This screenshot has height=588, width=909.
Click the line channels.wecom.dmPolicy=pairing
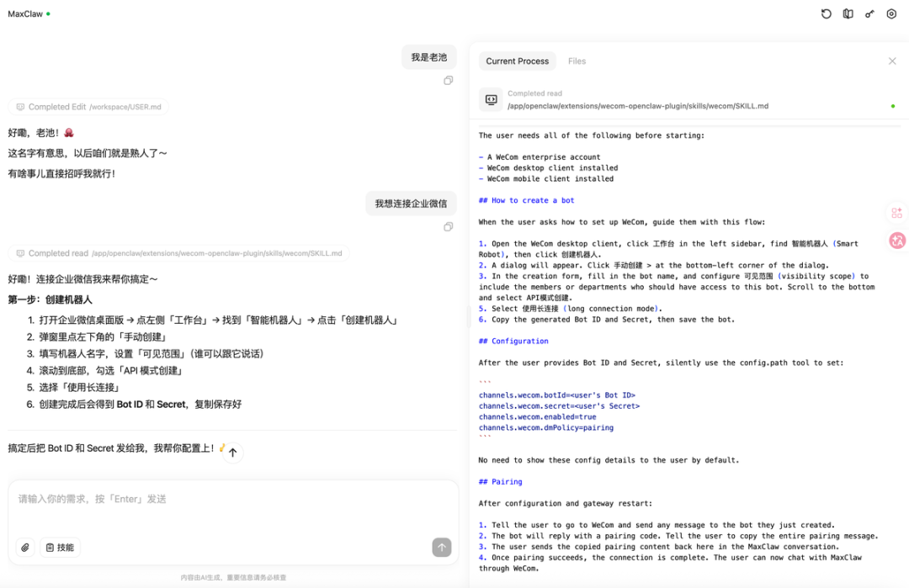(546, 427)
